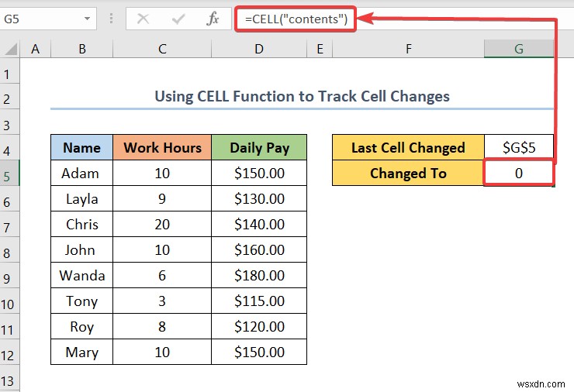Image resolution: width=574 pixels, height=392 pixels.
Task: Select column B header
Action: 82,49
